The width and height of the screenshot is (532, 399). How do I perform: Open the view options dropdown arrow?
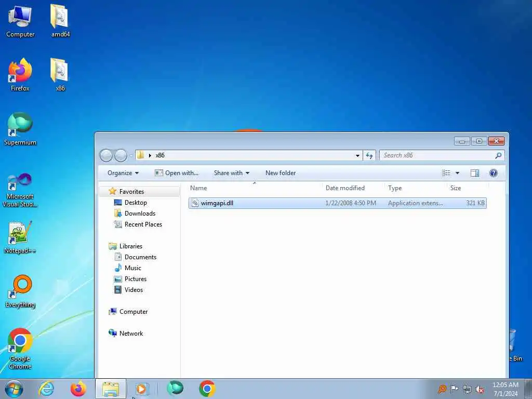pos(457,173)
